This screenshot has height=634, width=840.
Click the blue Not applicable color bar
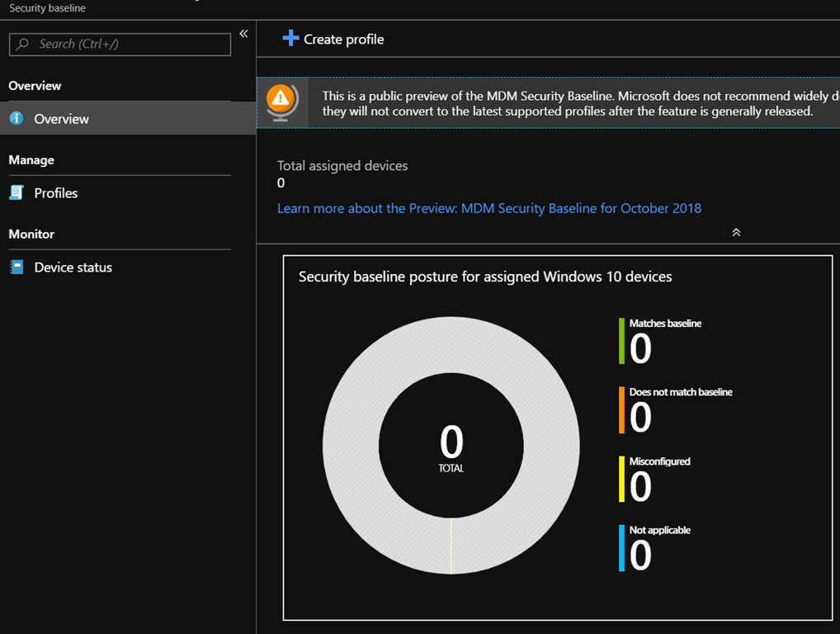(621, 548)
